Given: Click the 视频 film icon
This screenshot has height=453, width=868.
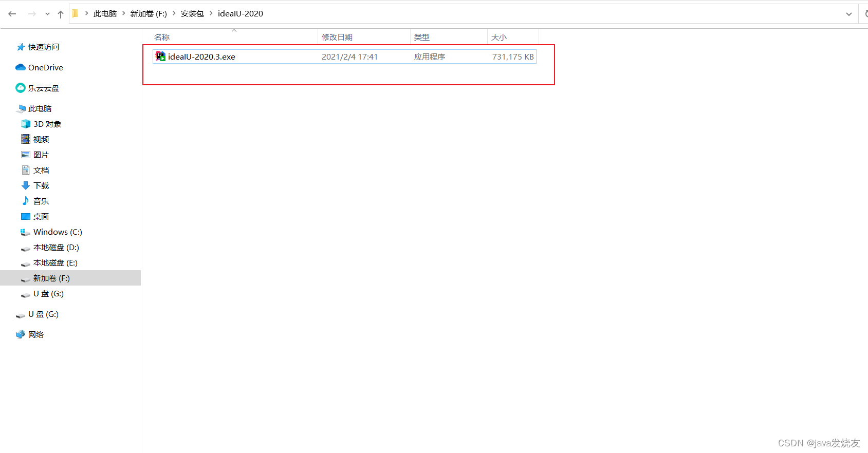Looking at the screenshot, I should (26, 139).
